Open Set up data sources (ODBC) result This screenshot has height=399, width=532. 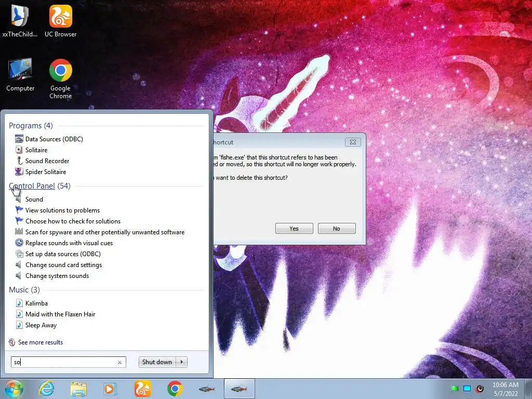[63, 254]
